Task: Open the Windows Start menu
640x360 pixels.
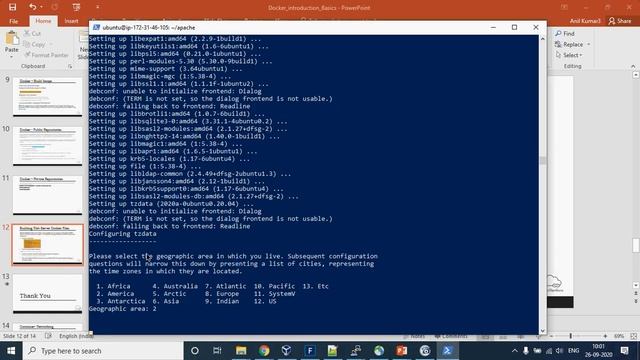Action: [11, 351]
